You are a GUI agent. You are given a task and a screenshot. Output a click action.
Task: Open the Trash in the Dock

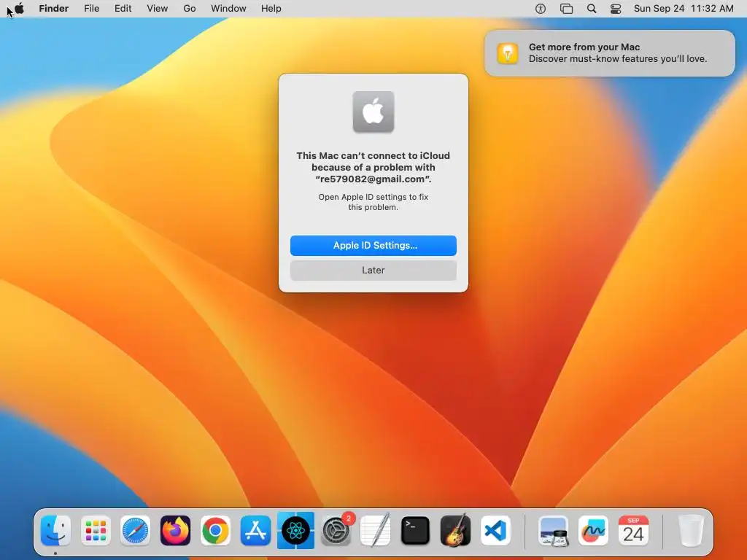click(690, 530)
